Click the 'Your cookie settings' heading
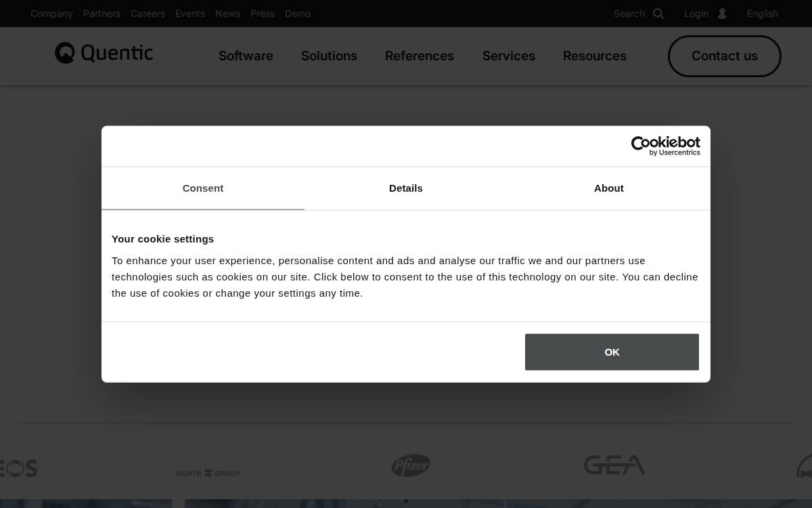 162,239
